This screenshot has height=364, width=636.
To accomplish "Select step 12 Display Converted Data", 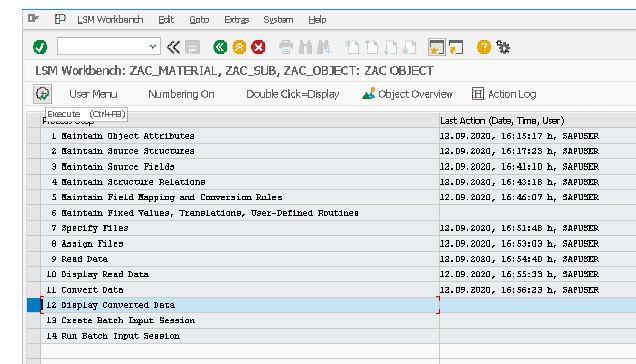I will (240, 305).
